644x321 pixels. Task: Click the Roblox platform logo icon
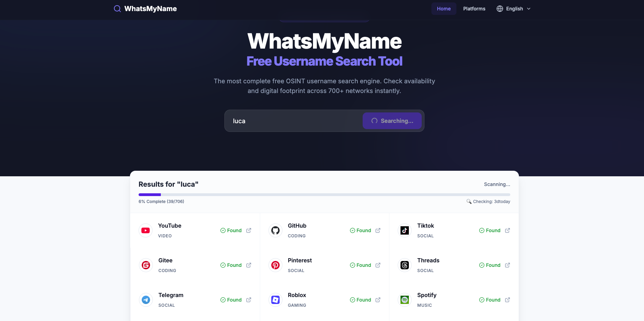[x=275, y=300]
